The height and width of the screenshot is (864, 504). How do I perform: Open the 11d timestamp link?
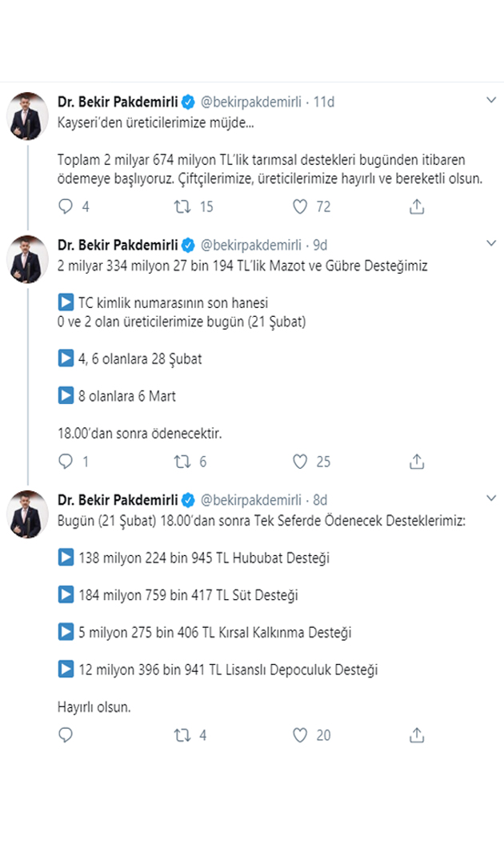coord(324,102)
